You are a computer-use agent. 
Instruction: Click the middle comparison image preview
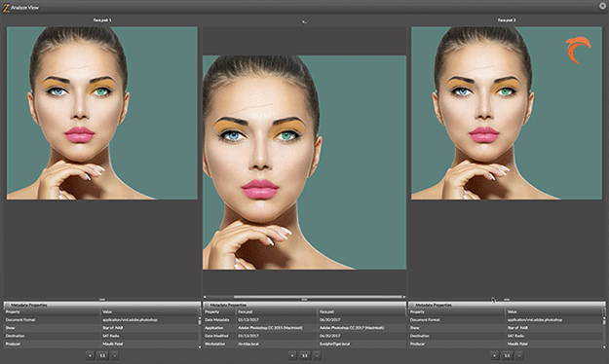click(x=304, y=163)
